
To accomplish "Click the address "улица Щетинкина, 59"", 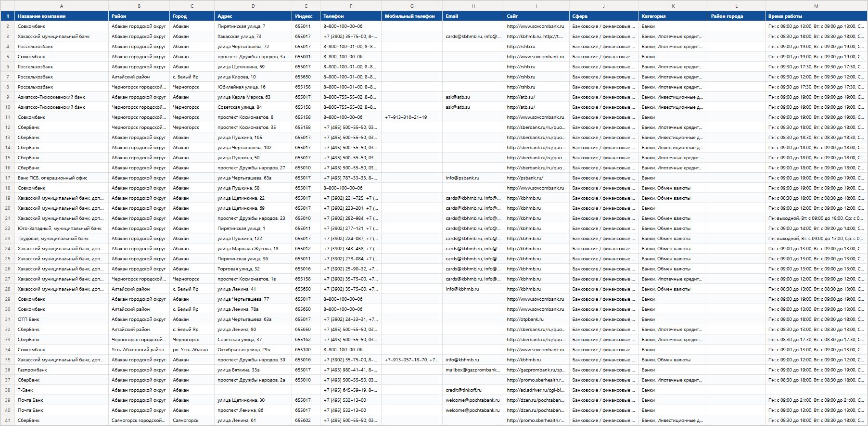I will pyautogui.click(x=253, y=67).
